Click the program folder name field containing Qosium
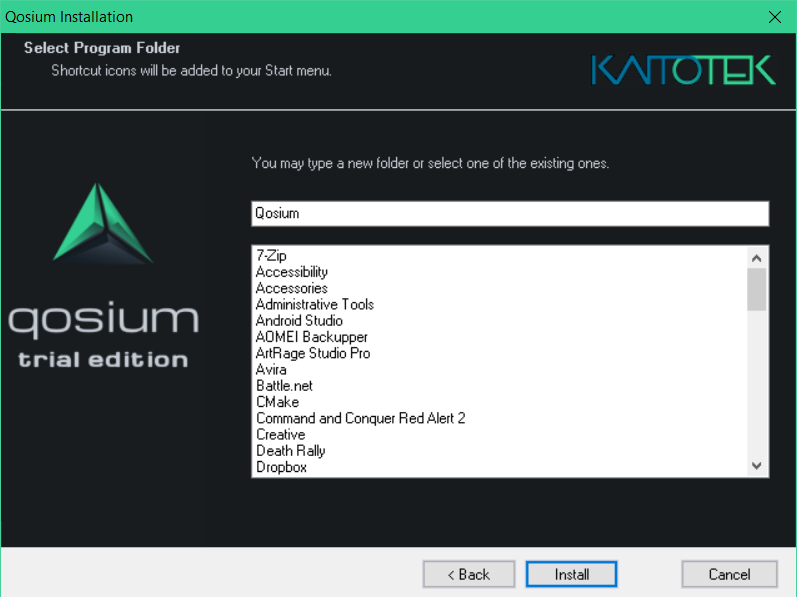This screenshot has width=797, height=597. 510,213
